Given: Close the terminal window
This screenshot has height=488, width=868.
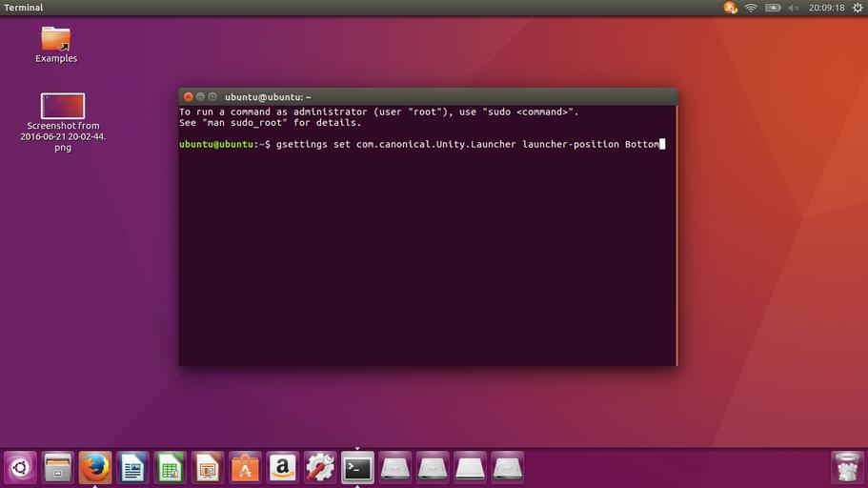Looking at the screenshot, I should coord(189,97).
